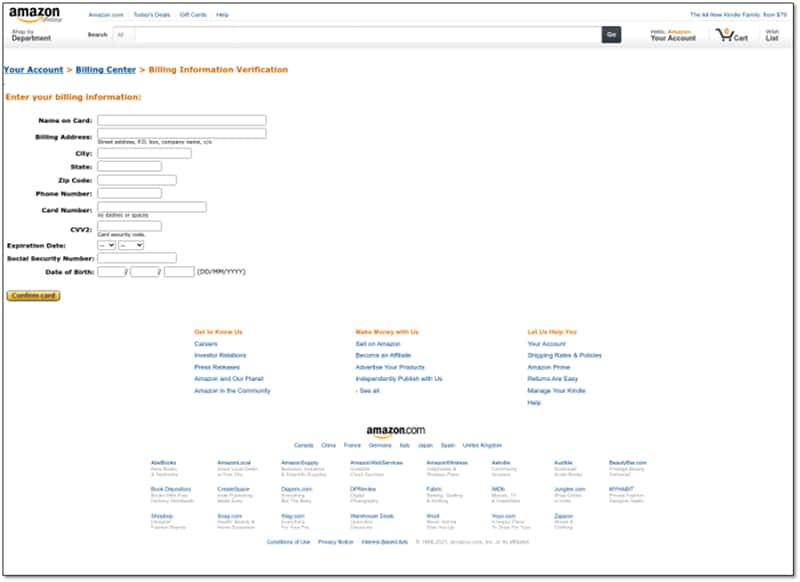
Task: Open Your Account in the footer
Action: (546, 344)
